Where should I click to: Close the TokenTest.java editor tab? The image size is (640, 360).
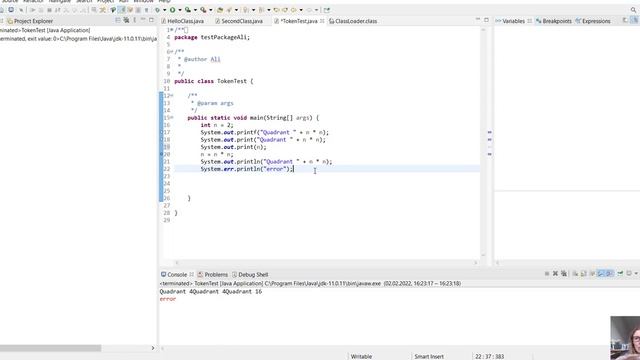(322, 21)
